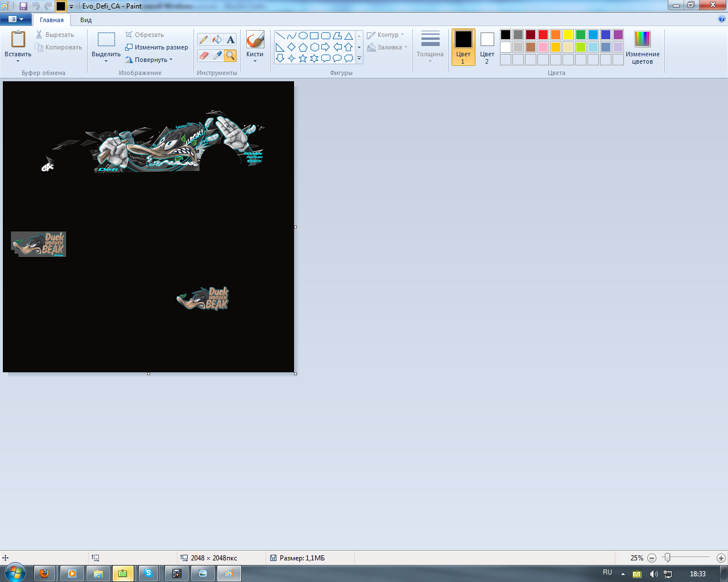Viewport: 728px width, 582px height.
Task: Choose the down arrow shape
Action: click(x=280, y=58)
